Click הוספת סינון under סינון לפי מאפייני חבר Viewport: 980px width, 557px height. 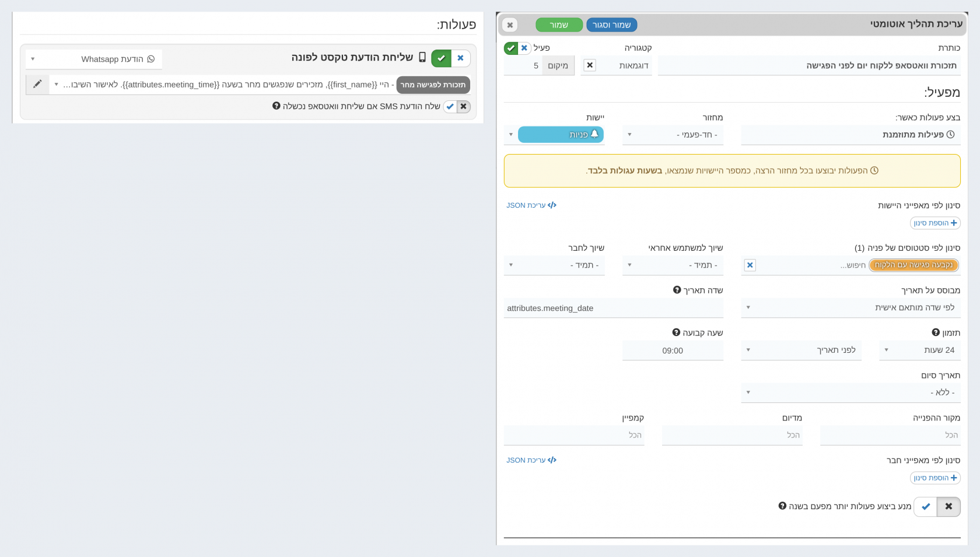click(935, 478)
